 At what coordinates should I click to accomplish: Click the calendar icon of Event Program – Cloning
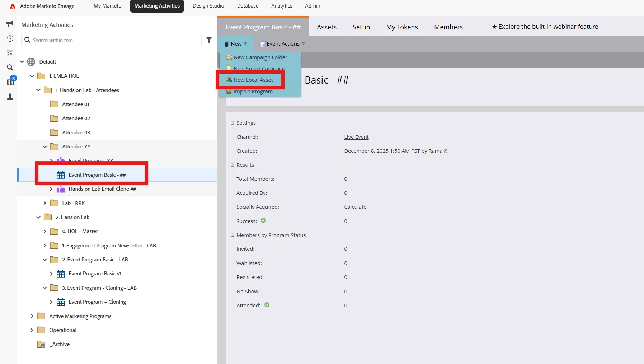point(61,302)
